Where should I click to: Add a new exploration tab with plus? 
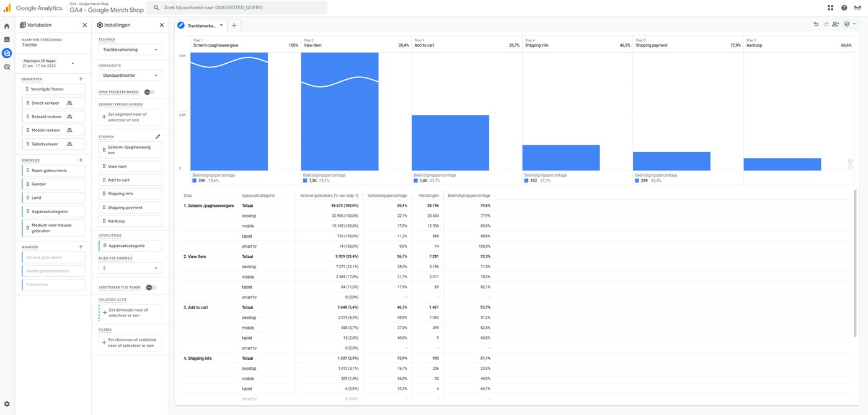coord(234,25)
